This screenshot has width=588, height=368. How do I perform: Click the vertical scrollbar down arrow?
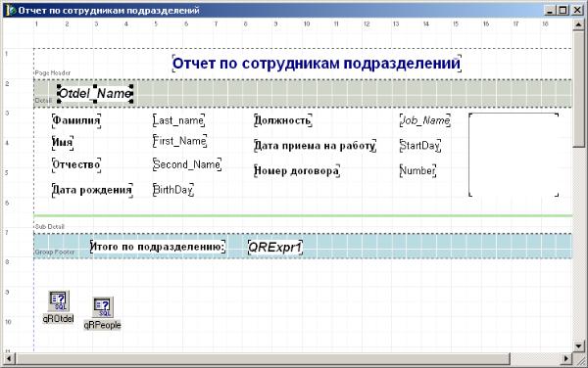point(578,346)
